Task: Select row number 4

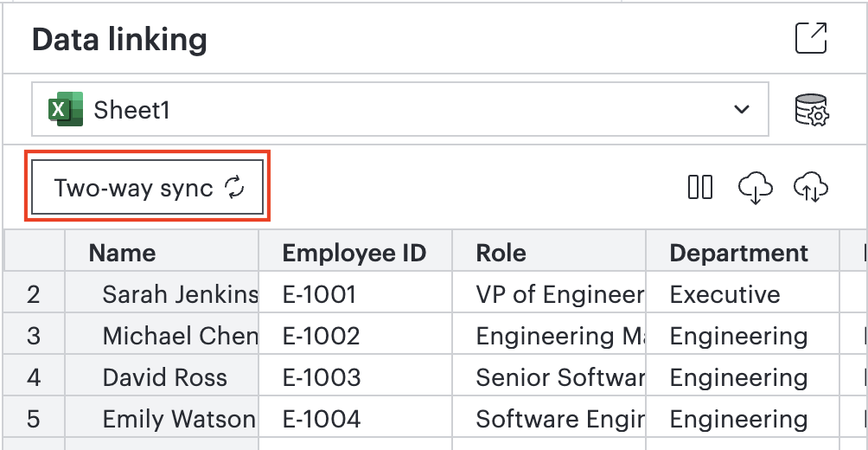Action: 34,377
